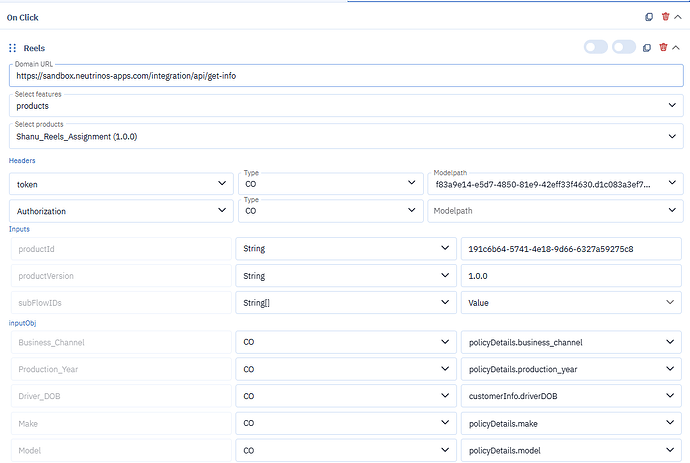690x463 pixels.
Task: Click the inputObj section label
Action: point(22,323)
